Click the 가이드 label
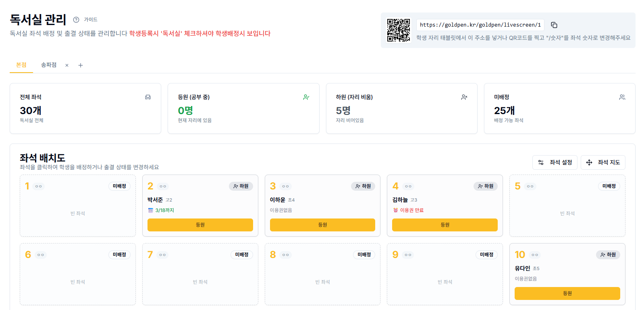 click(x=91, y=20)
